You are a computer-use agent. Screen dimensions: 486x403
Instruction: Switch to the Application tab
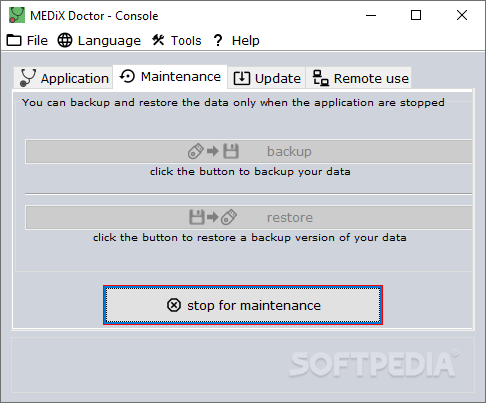63,78
